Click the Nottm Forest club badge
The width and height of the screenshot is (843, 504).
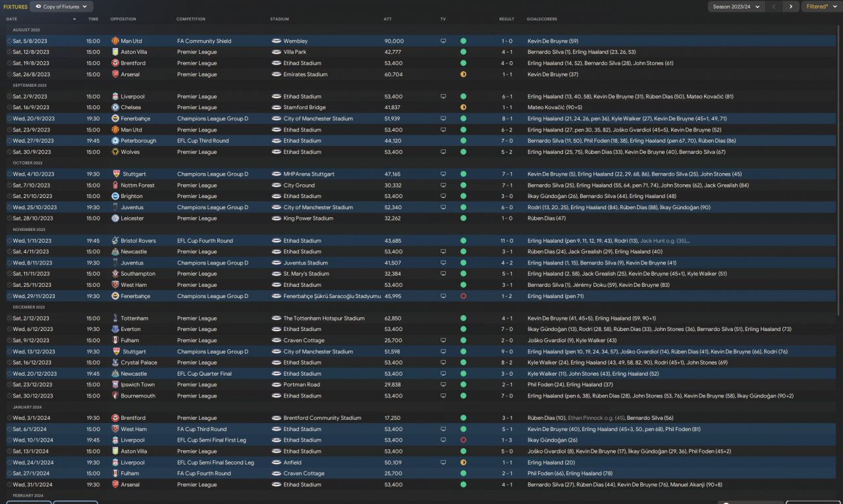(x=115, y=186)
